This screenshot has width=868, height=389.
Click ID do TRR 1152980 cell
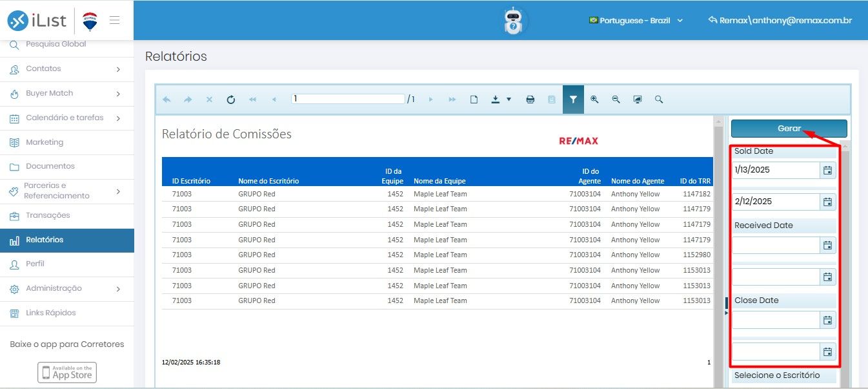(x=696, y=255)
